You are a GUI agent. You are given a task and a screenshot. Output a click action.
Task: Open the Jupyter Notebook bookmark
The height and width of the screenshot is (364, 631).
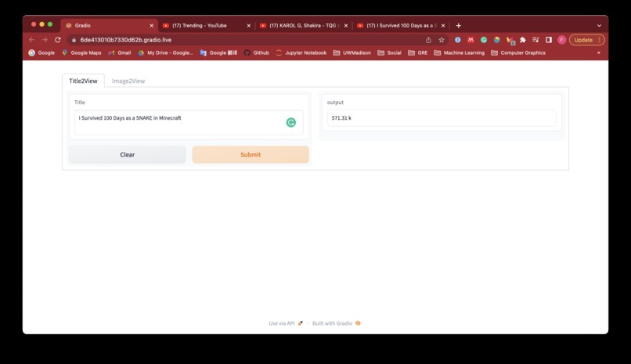301,52
